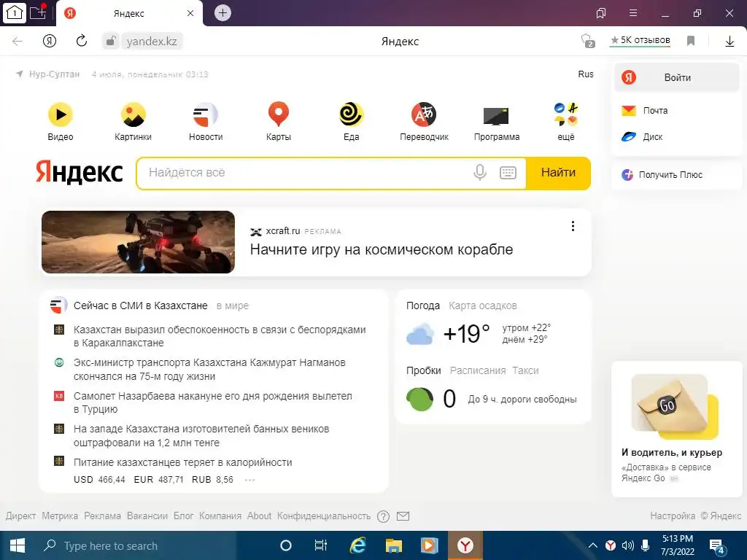Open Директ footer link
747x560 pixels.
pyautogui.click(x=20, y=516)
